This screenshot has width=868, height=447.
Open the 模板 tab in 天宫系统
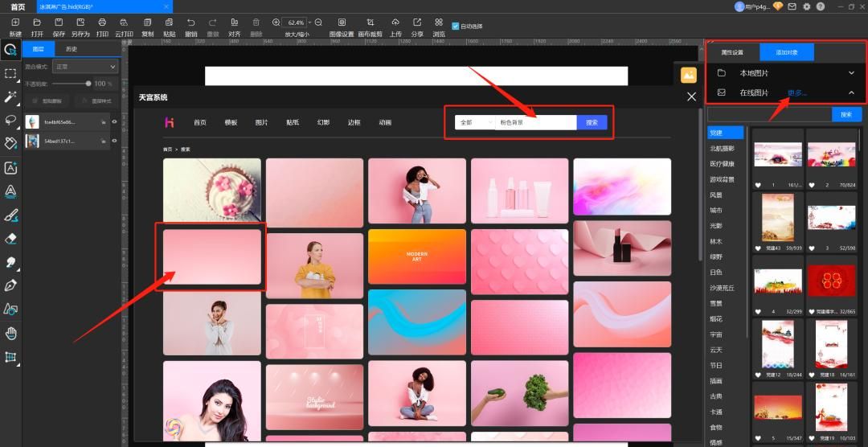pyautogui.click(x=231, y=122)
